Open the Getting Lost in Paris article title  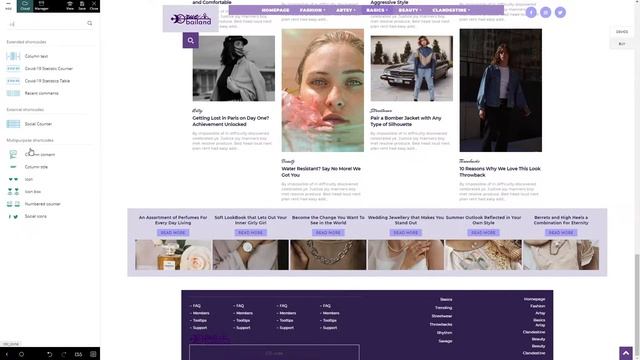point(231,121)
